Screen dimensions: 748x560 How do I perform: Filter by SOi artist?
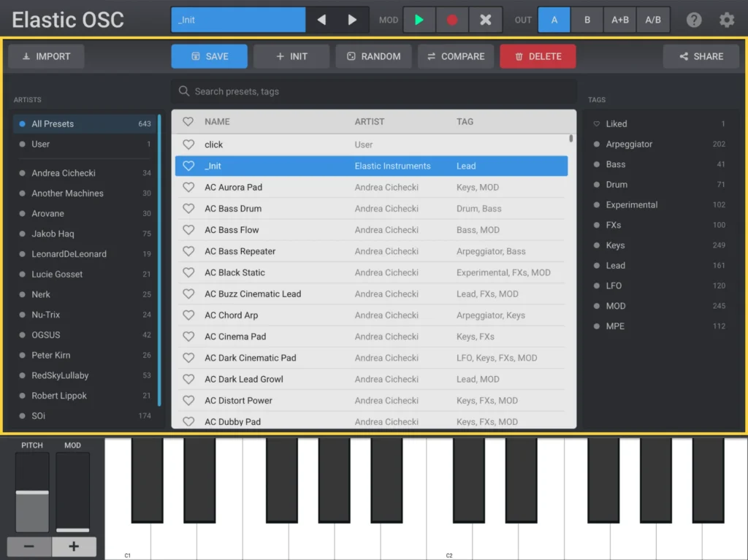[85, 416]
